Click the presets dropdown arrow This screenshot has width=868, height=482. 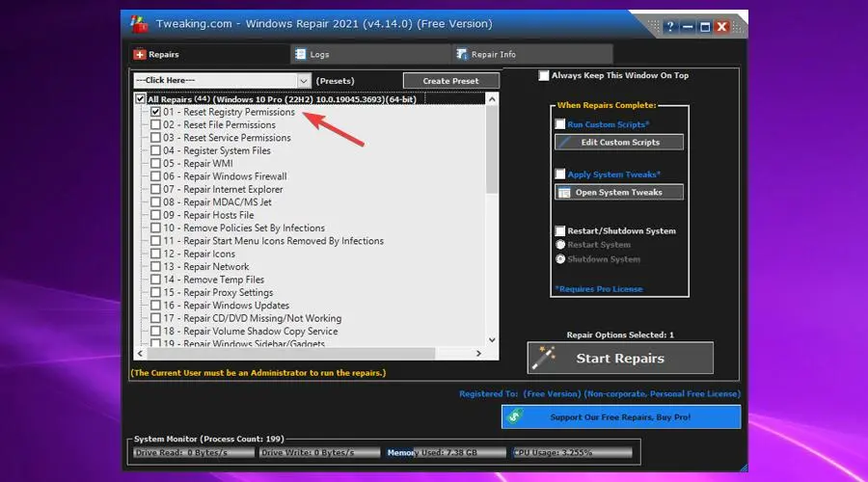pyautogui.click(x=304, y=81)
